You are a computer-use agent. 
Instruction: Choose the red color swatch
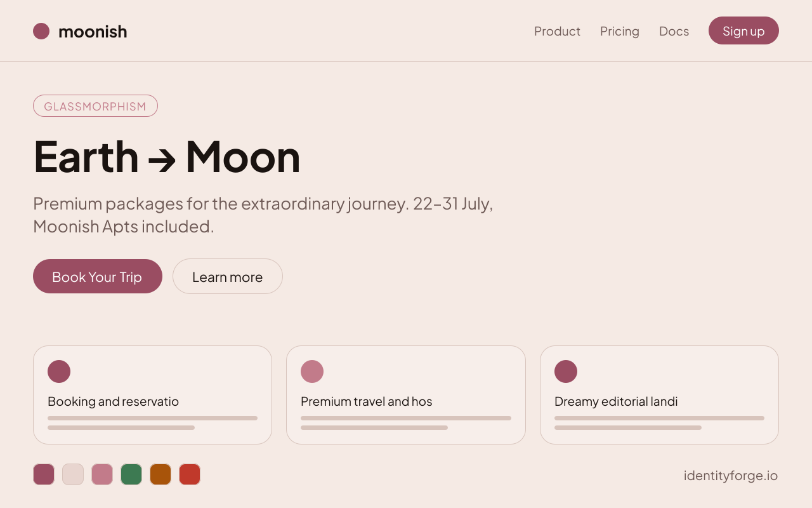coord(190,474)
